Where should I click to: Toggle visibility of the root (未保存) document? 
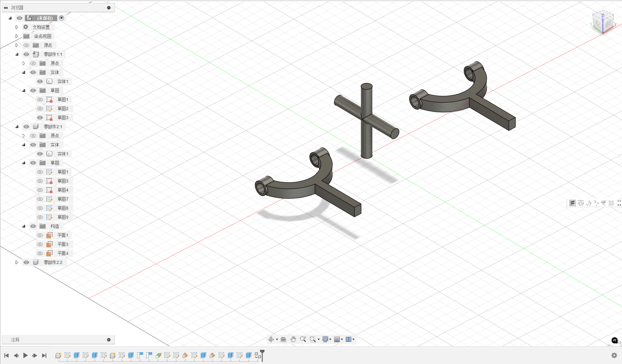[20, 18]
